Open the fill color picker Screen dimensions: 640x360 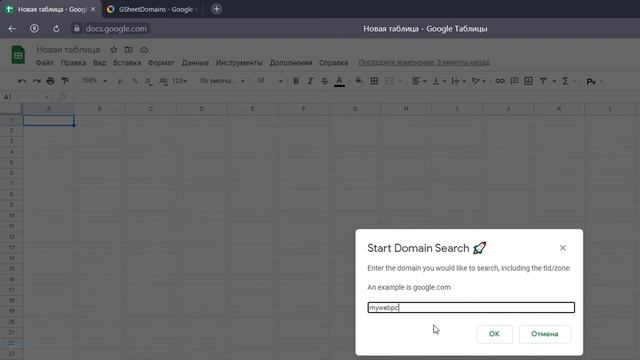pyautogui.click(x=358, y=81)
